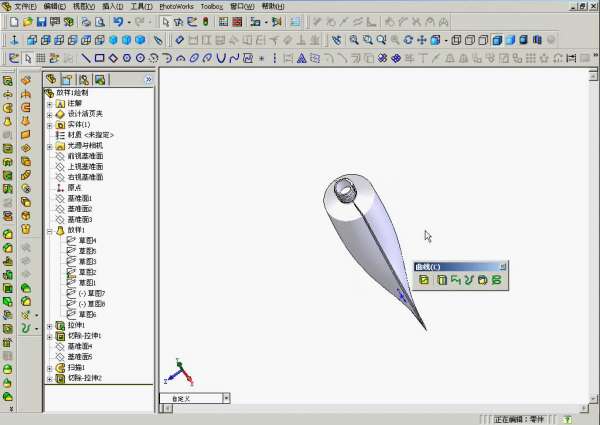This screenshot has width=600, height=425.
Task: Close the 曲线 floating toolbar
Action: coord(503,266)
